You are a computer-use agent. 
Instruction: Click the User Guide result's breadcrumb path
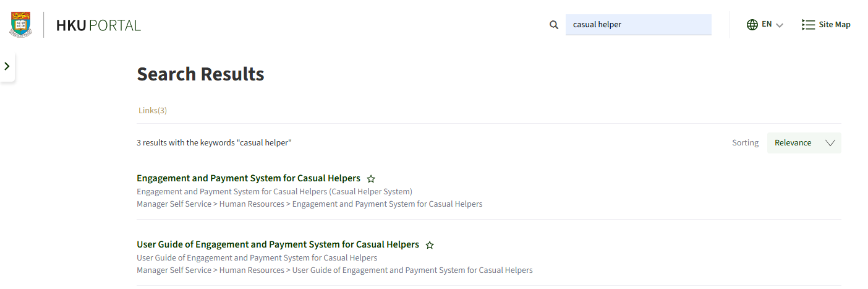coord(334,270)
